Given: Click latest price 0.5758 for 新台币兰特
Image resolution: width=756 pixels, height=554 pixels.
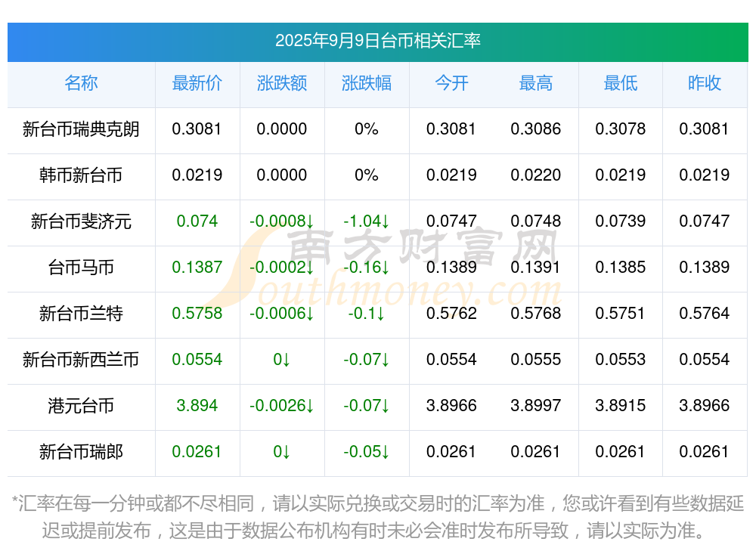Looking at the screenshot, I should point(197,313).
